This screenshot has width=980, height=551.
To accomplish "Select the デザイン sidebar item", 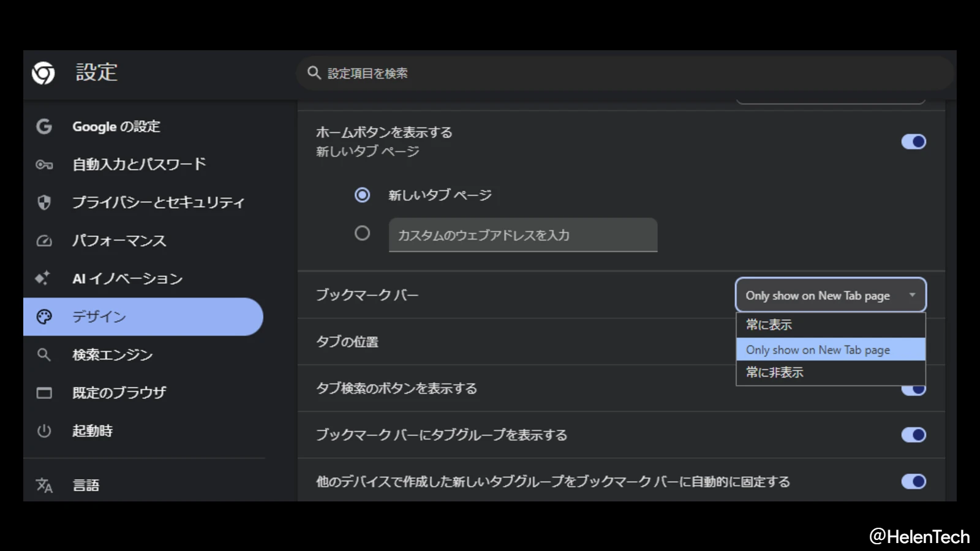I will click(x=143, y=317).
